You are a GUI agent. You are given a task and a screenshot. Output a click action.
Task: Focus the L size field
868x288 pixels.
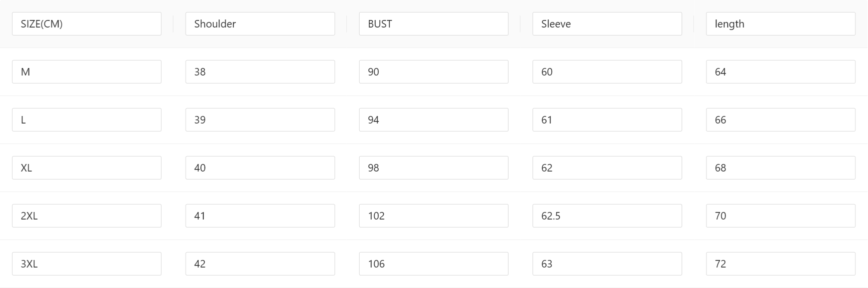[x=87, y=120]
